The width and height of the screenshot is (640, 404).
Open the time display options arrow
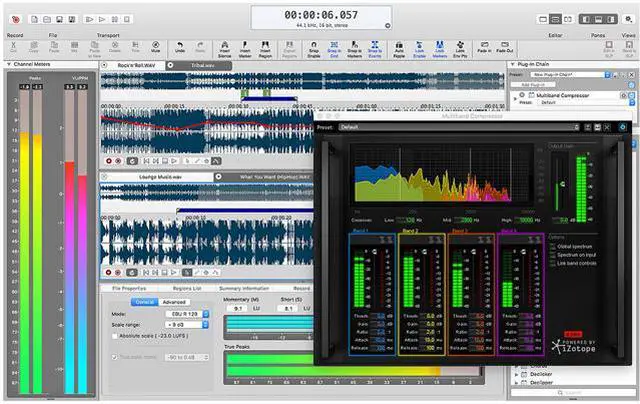click(x=388, y=26)
